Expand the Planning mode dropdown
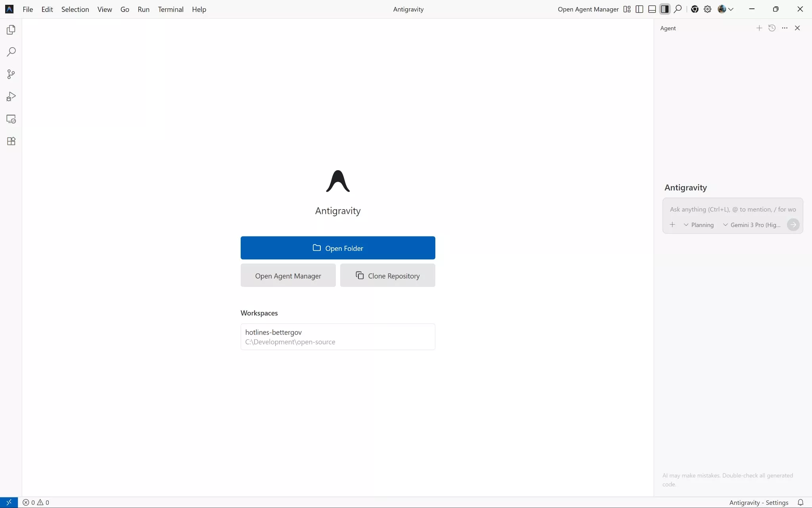The width and height of the screenshot is (812, 508). [699, 225]
